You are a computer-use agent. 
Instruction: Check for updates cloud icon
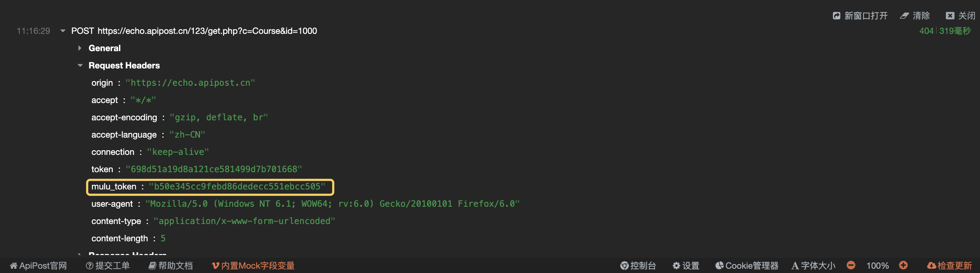click(x=931, y=265)
